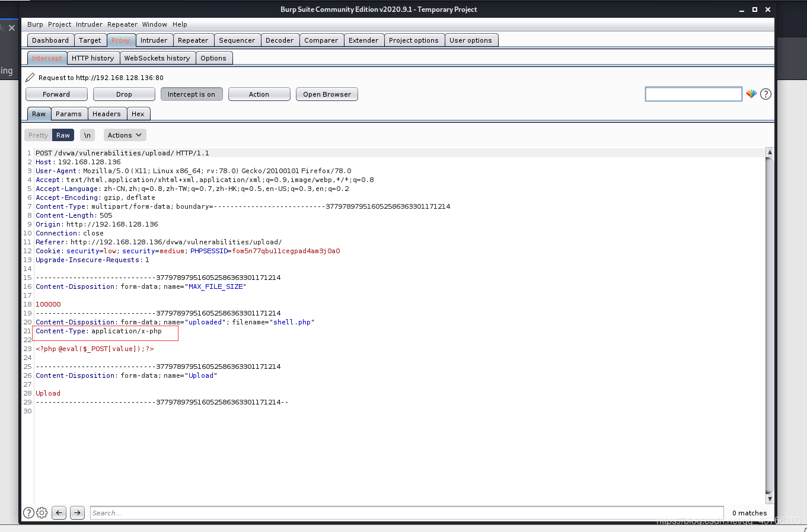Open the Project menu
The height and width of the screenshot is (532, 807).
tap(59, 24)
